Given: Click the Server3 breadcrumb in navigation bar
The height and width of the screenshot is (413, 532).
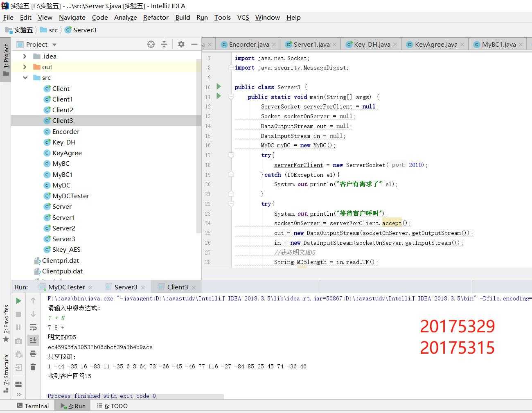Looking at the screenshot, I should pyautogui.click(x=81, y=30).
